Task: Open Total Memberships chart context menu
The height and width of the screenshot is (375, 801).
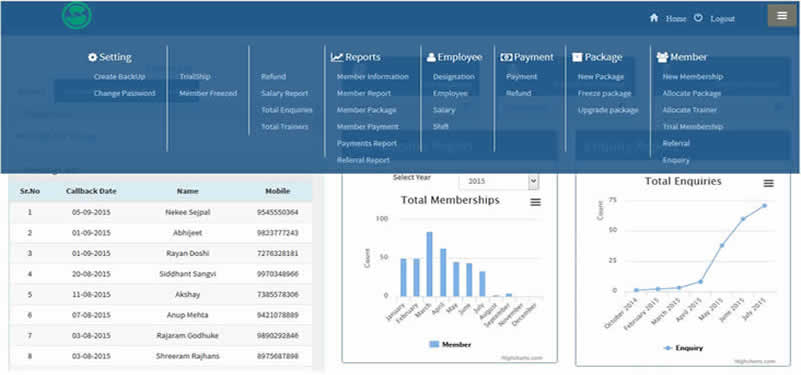Action: point(535,202)
